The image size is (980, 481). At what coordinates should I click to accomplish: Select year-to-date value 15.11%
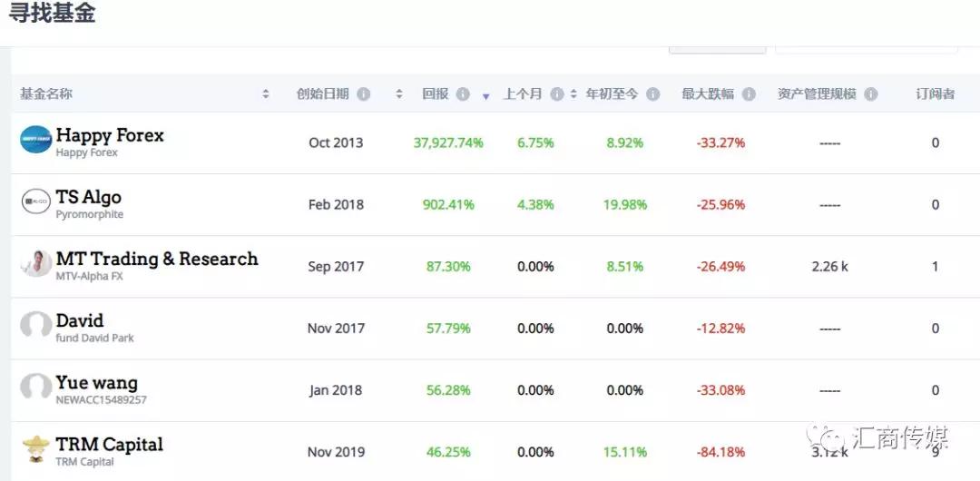tap(625, 452)
